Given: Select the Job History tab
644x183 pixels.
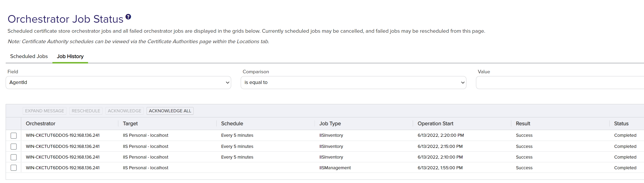Looking at the screenshot, I should 70,56.
